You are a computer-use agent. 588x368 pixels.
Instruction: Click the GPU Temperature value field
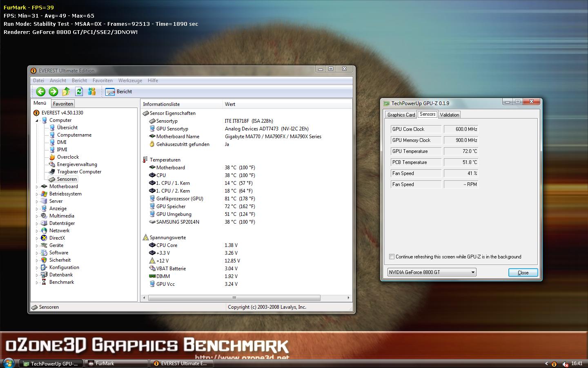pos(461,151)
